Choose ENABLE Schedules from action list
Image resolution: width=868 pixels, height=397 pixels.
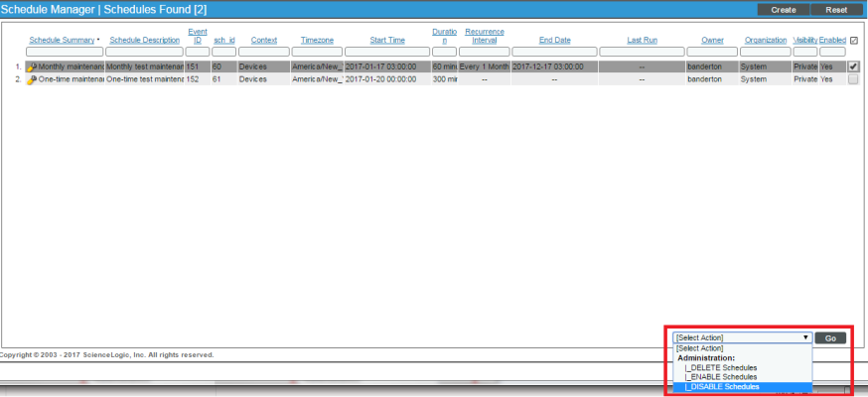pyautogui.click(x=721, y=377)
